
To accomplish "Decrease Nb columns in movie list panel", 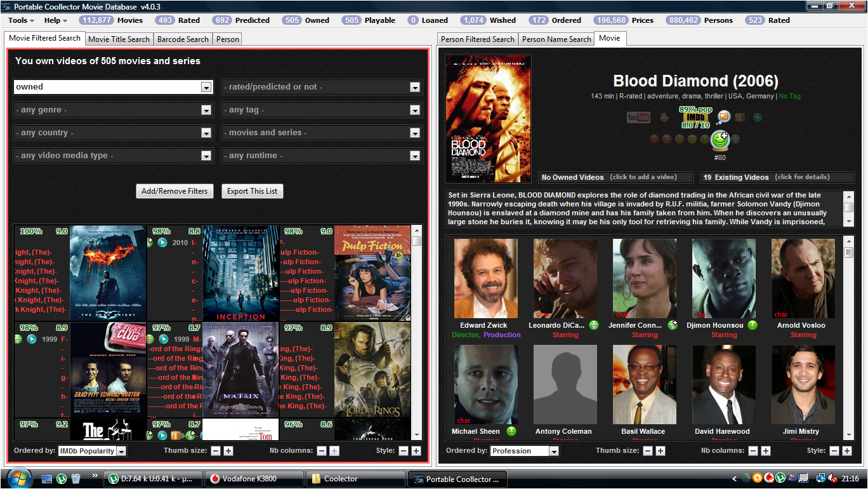I will (322, 451).
